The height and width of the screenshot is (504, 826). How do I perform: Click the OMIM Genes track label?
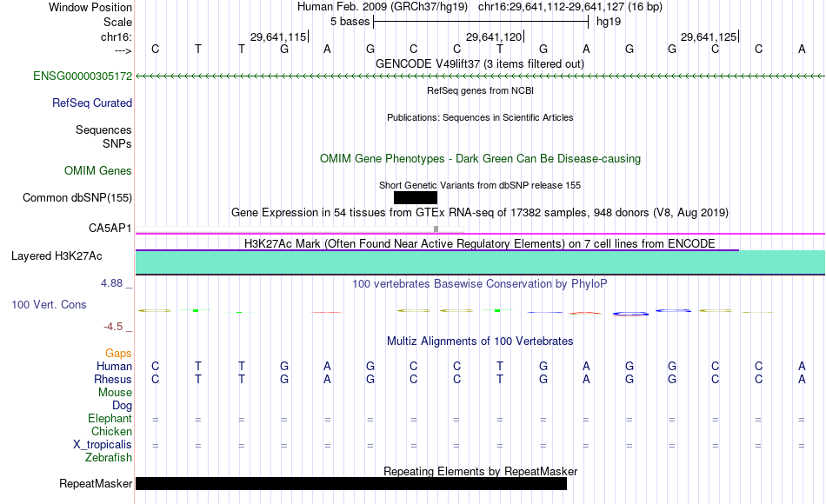97,170
